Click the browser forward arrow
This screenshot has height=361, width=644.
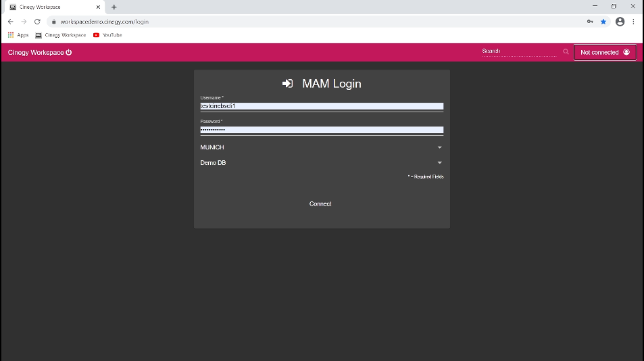[x=24, y=22]
